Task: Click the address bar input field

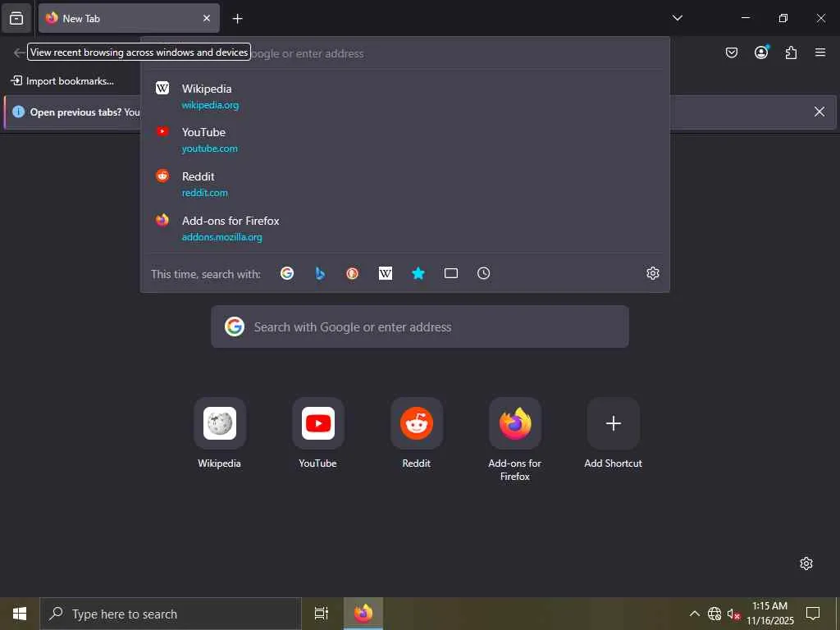Action: click(x=405, y=53)
